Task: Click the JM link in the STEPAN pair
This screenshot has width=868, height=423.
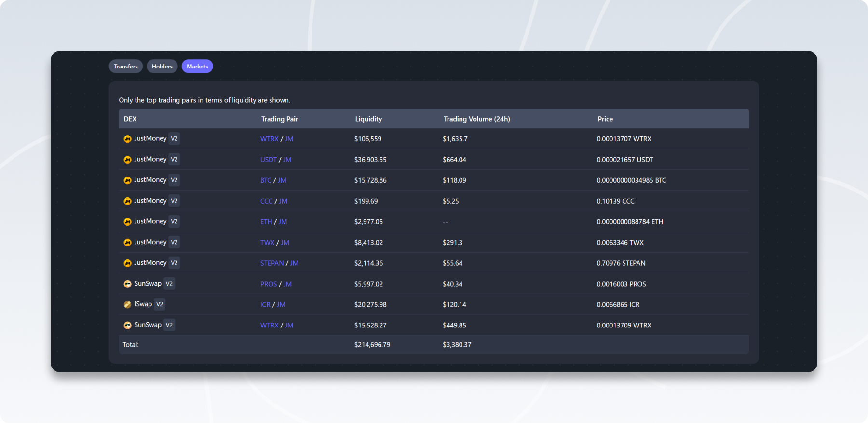Action: pos(294,263)
